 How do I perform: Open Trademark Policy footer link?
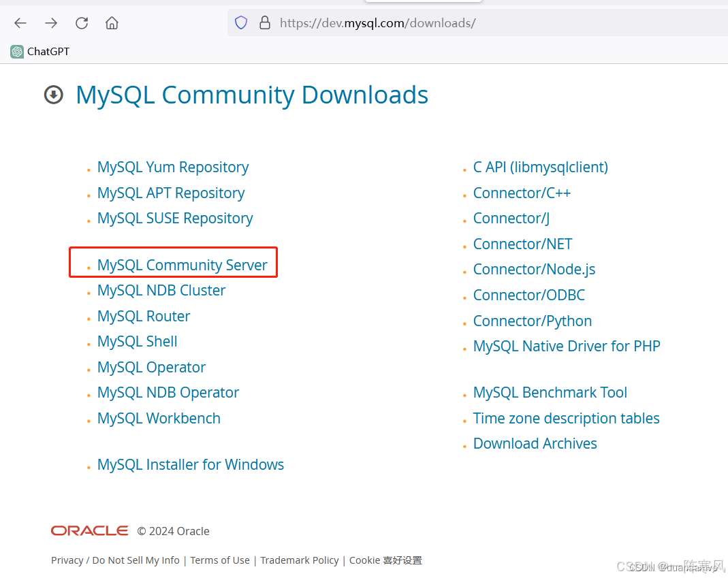tap(300, 560)
